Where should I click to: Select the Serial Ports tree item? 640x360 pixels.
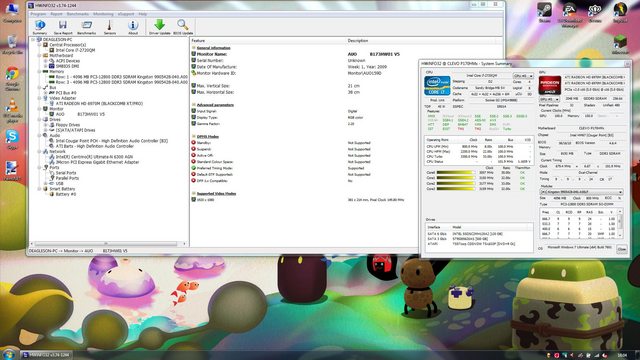click(x=66, y=173)
